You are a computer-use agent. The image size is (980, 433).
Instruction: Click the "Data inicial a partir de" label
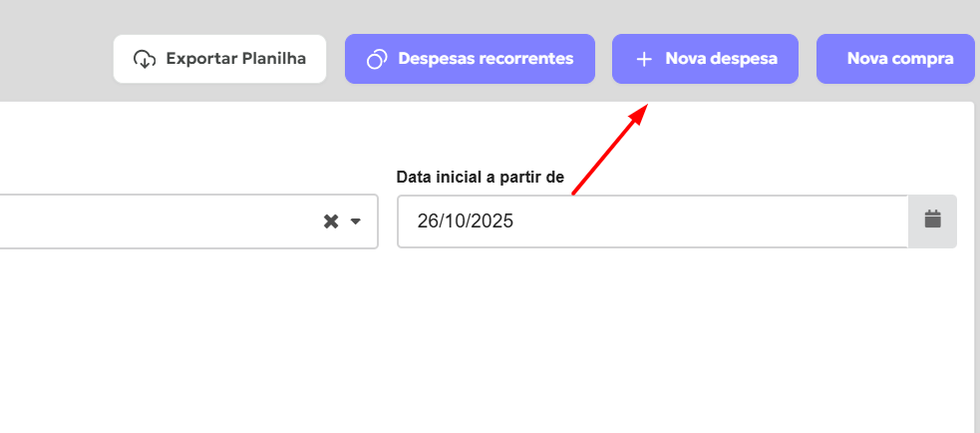pyautogui.click(x=481, y=177)
